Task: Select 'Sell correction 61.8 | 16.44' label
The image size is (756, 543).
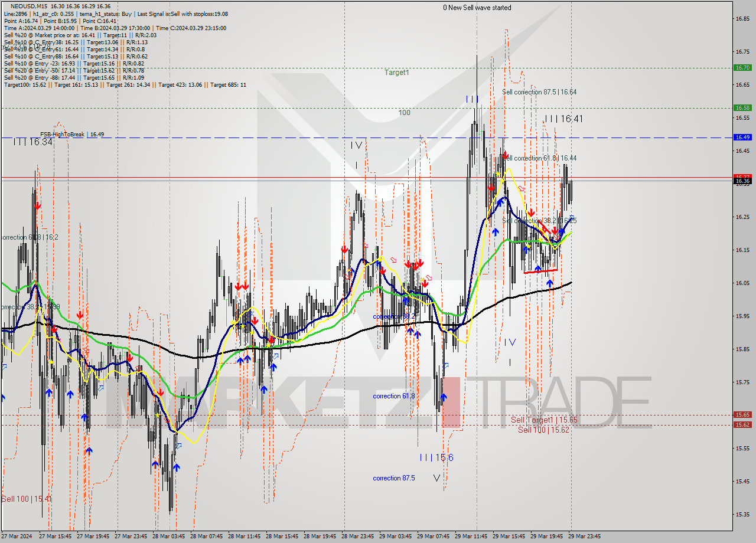Action: (x=539, y=158)
